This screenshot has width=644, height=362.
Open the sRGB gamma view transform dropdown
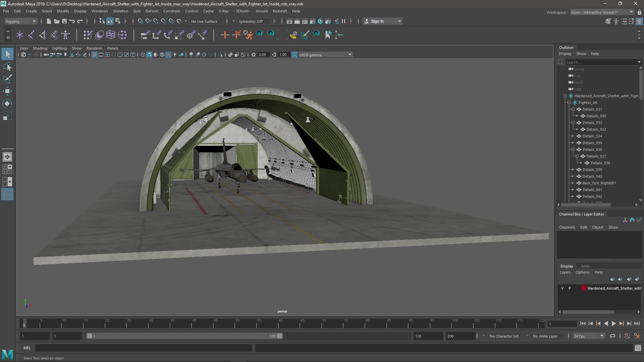tap(325, 55)
